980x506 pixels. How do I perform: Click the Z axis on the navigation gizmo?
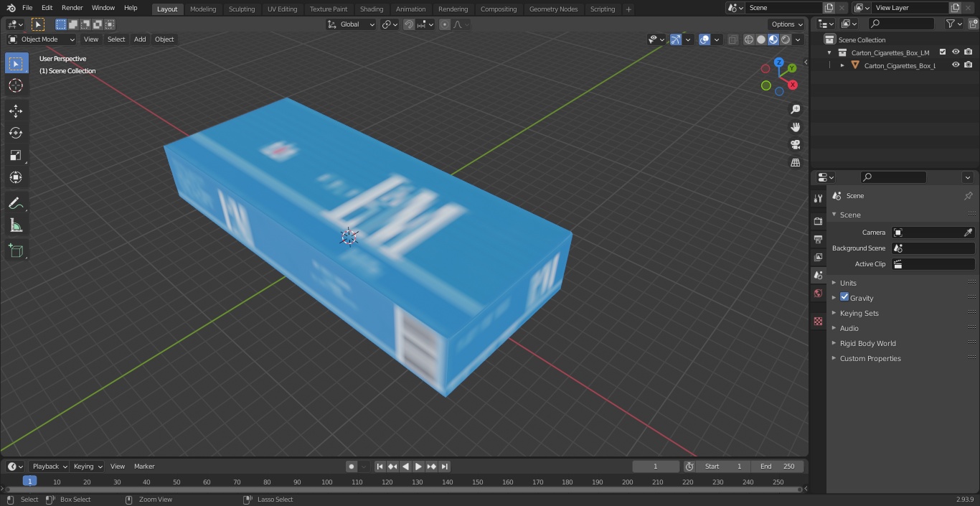(778, 62)
